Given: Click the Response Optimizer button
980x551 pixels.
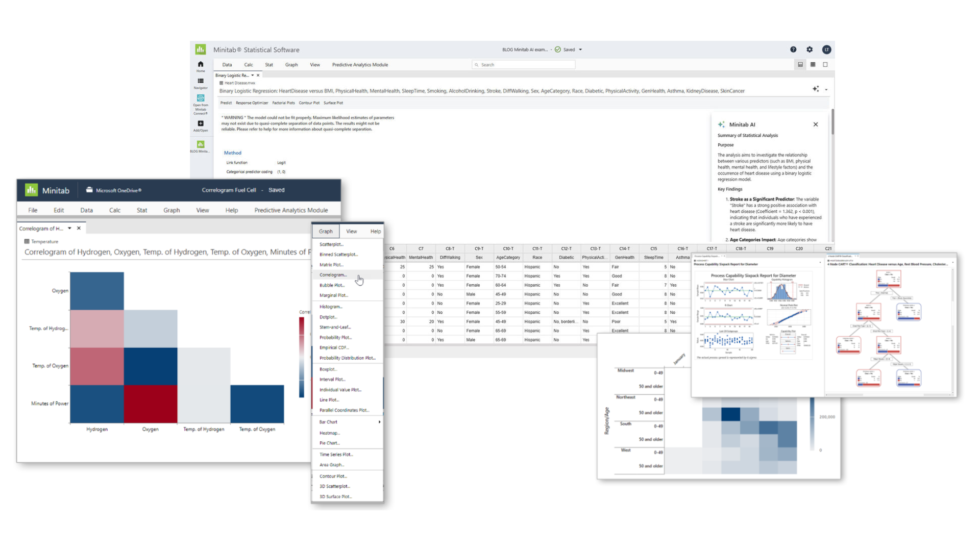Looking at the screenshot, I should (x=252, y=103).
